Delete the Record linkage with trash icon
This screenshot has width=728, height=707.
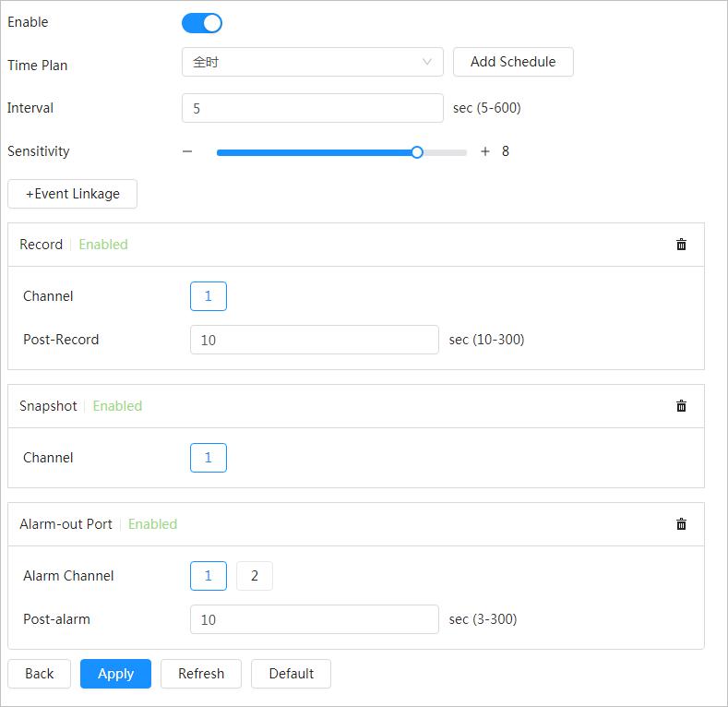681,245
